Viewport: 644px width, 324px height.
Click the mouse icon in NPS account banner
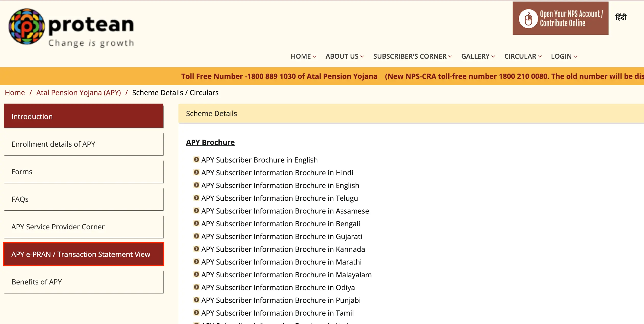click(x=528, y=19)
